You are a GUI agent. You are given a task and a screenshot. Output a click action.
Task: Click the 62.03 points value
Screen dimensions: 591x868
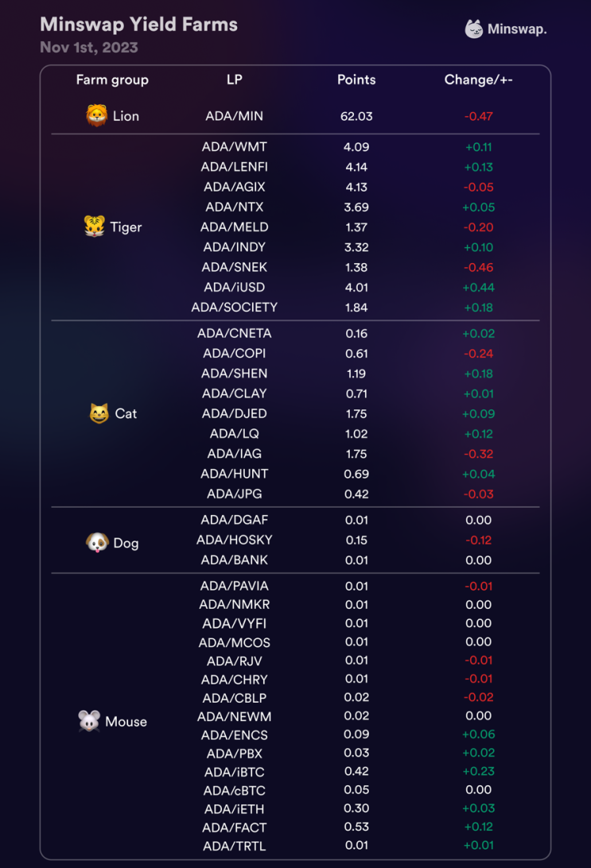click(356, 116)
